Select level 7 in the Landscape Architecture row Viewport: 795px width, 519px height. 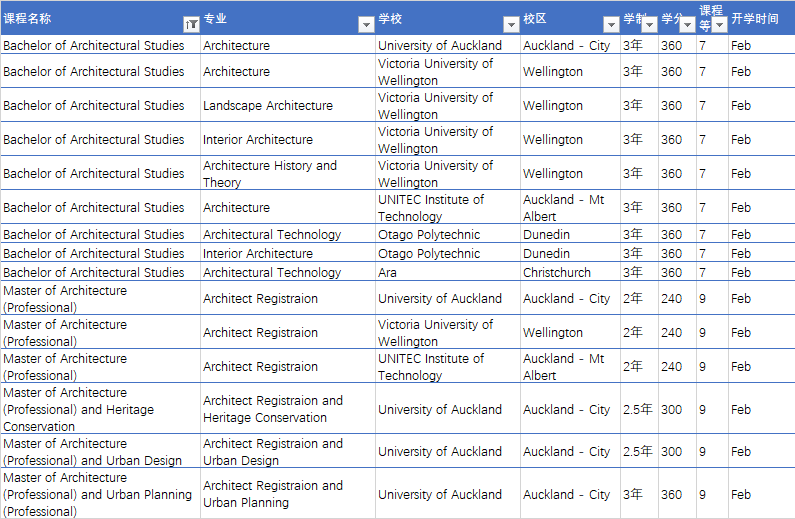(702, 105)
